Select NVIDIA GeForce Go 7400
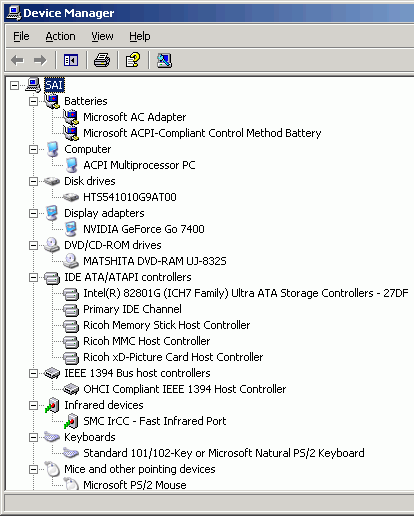 click(144, 229)
